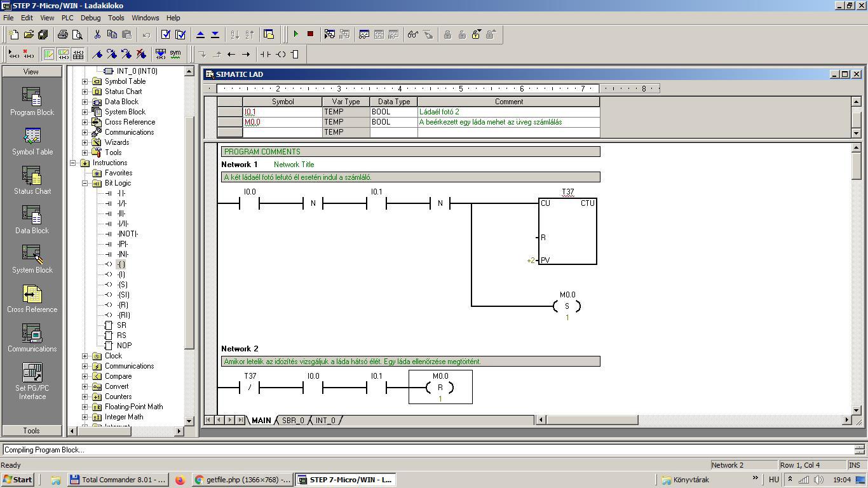Image resolution: width=868 pixels, height=488 pixels.
Task: Click the View header button in the sidebar
Action: (x=32, y=72)
